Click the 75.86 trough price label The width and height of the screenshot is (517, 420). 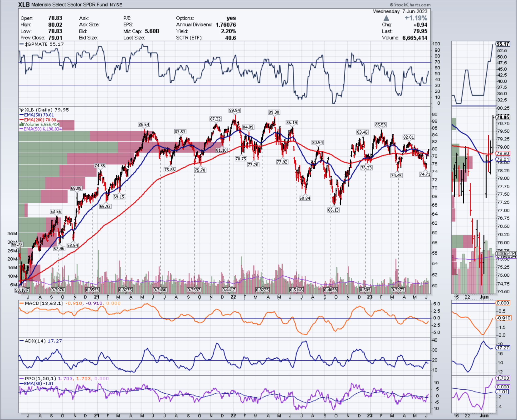click(169, 170)
